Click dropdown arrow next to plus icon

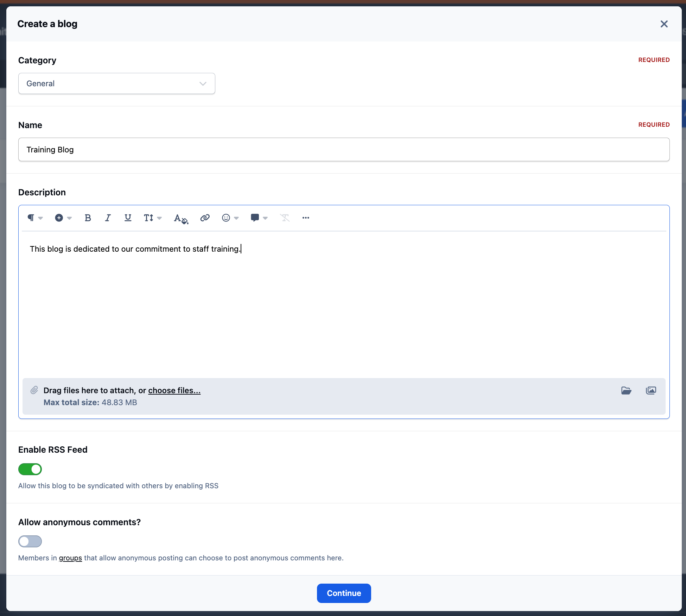(x=69, y=218)
